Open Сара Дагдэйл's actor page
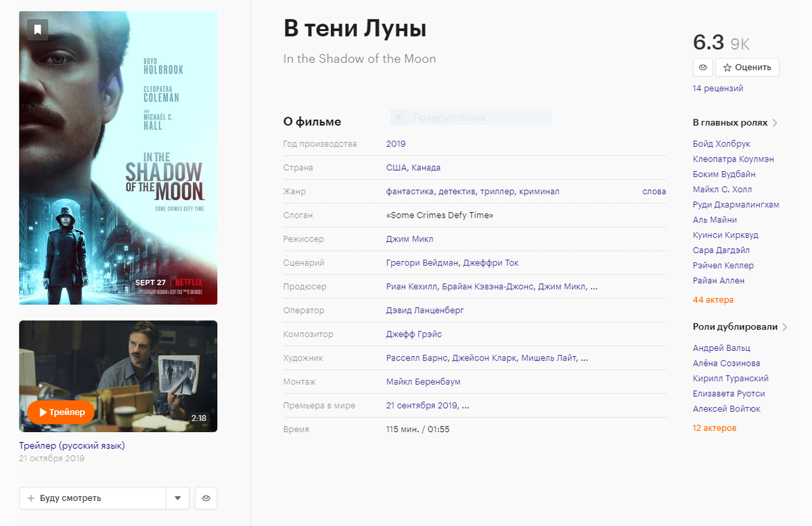The height and width of the screenshot is (526, 812). (721, 251)
